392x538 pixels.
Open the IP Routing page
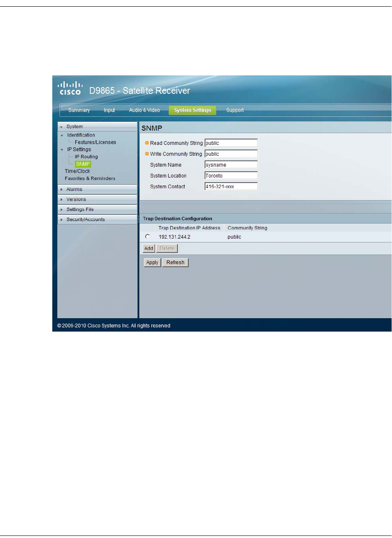86,157
